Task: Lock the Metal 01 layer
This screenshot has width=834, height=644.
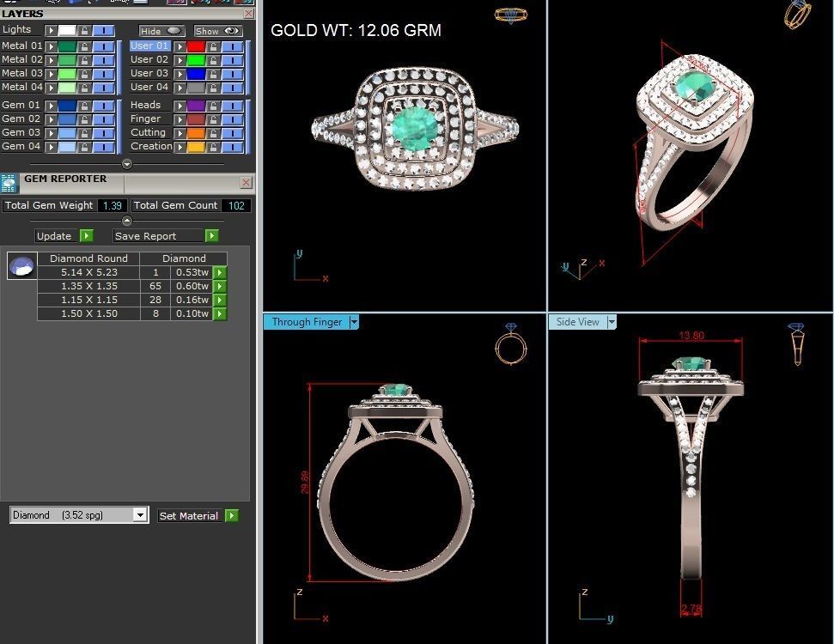Action: point(84,46)
